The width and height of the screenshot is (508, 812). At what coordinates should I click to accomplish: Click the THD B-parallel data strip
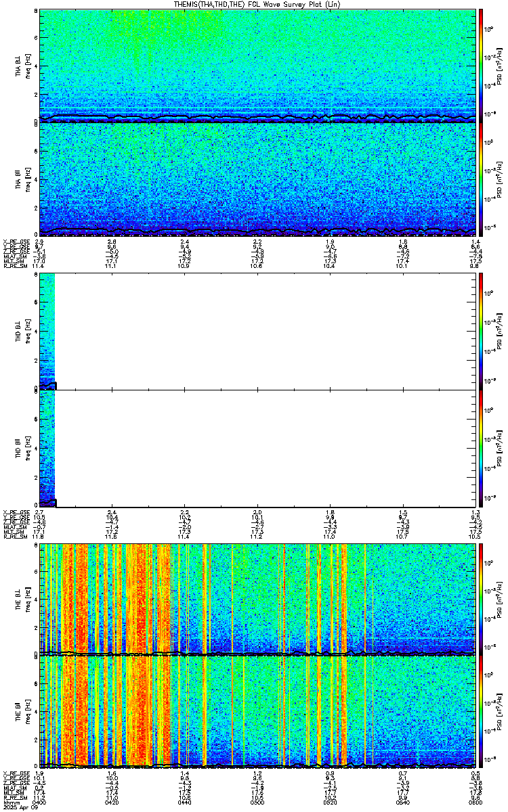47,448
